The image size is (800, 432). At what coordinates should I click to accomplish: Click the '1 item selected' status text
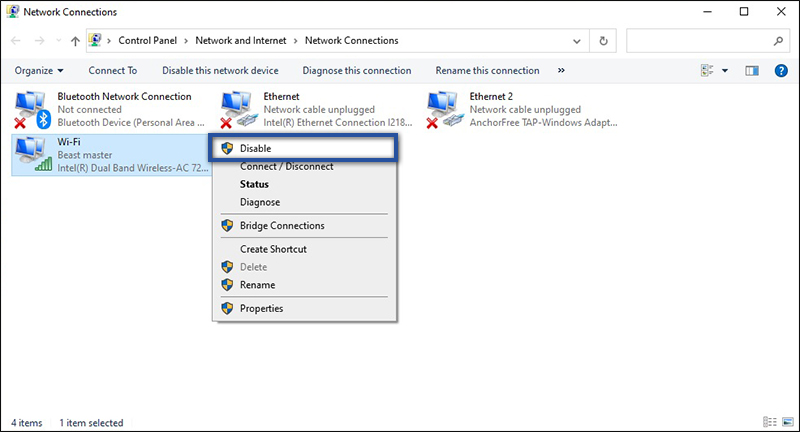point(91,423)
